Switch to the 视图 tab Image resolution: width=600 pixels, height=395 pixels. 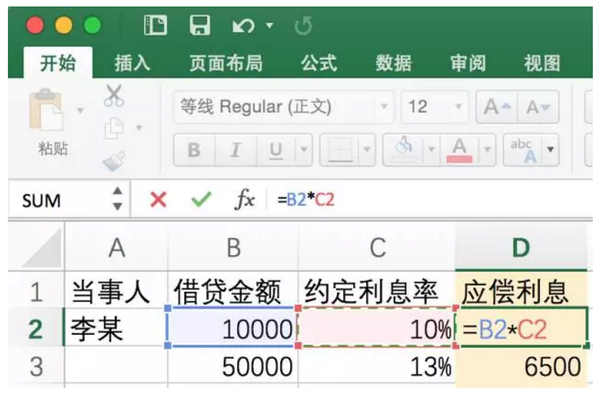(542, 63)
